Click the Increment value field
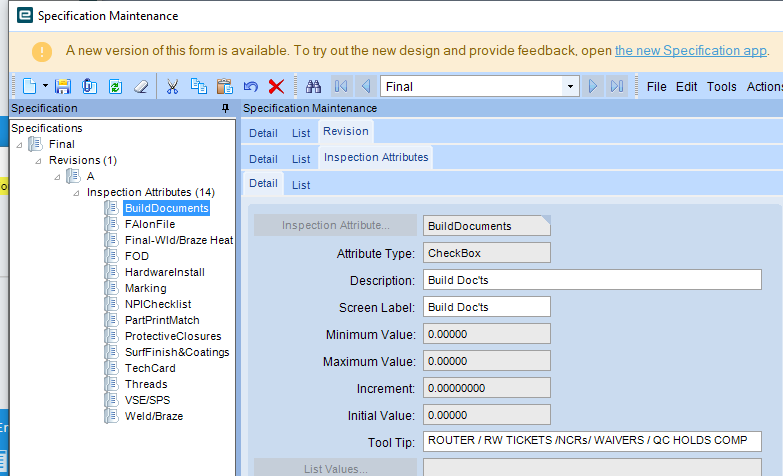The height and width of the screenshot is (476, 783). (x=486, y=388)
